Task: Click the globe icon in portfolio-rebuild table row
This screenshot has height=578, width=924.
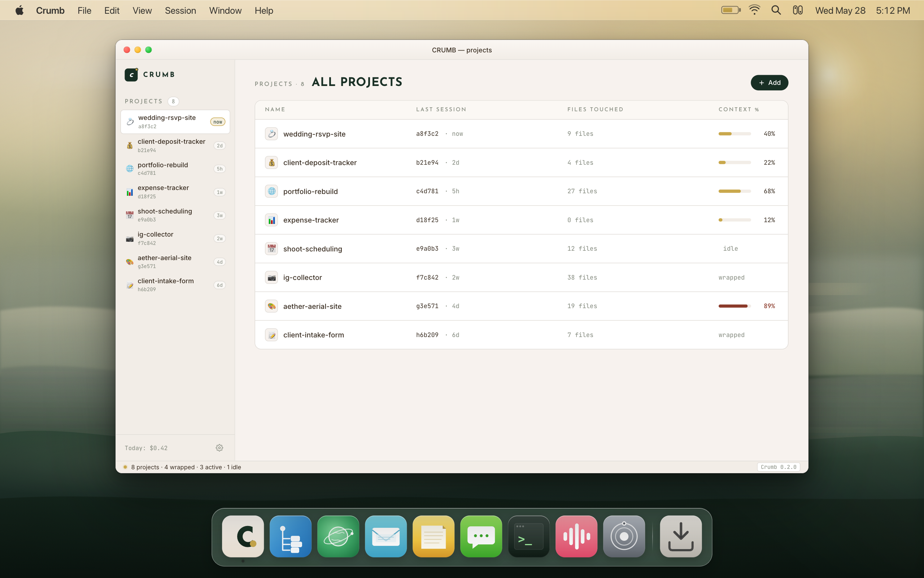Action: (271, 191)
